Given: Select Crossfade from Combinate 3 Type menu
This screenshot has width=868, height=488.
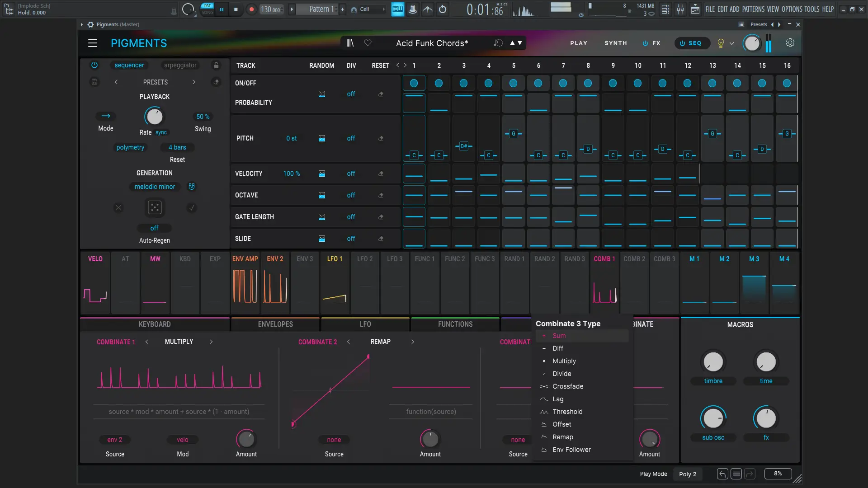Looking at the screenshot, I should [x=567, y=386].
